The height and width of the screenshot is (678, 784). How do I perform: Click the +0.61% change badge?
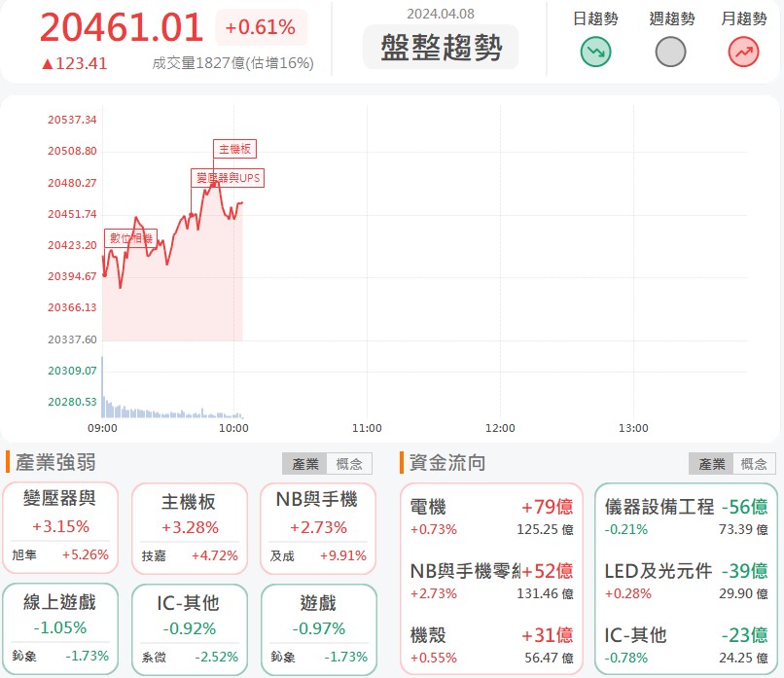click(x=261, y=27)
